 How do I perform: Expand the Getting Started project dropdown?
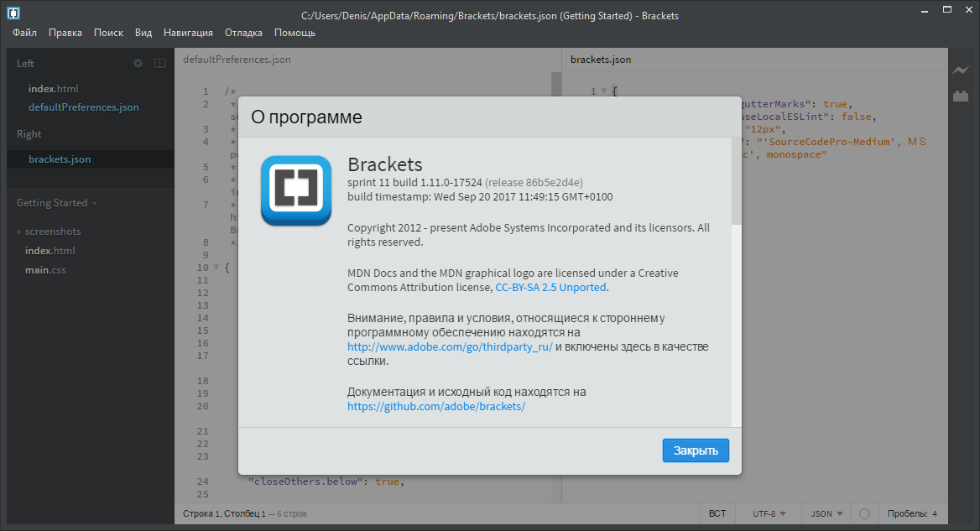[56, 203]
